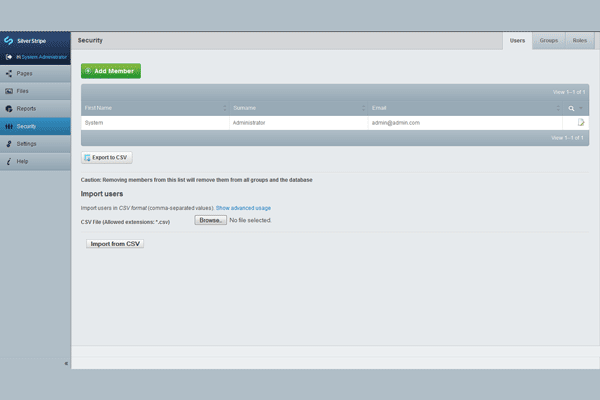The height and width of the screenshot is (400, 600).
Task: Select the admin@admin.com email cell
Action: 465,123
